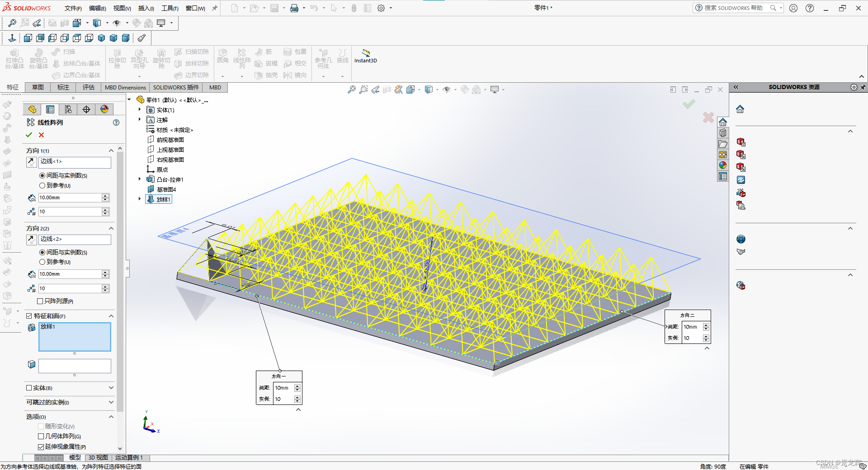Collapse the 方向 1 section header

click(111, 150)
